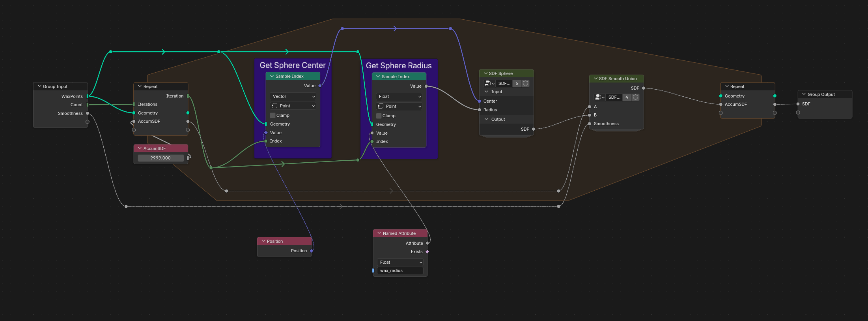The height and width of the screenshot is (321, 868).
Task: Click the Position output socket
Action: [x=312, y=251]
